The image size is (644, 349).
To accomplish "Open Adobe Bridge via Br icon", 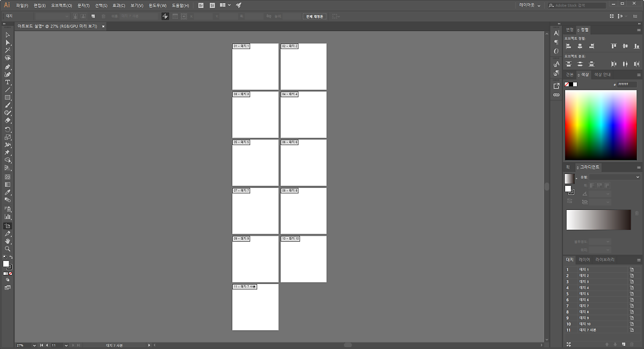I will pyautogui.click(x=201, y=5).
